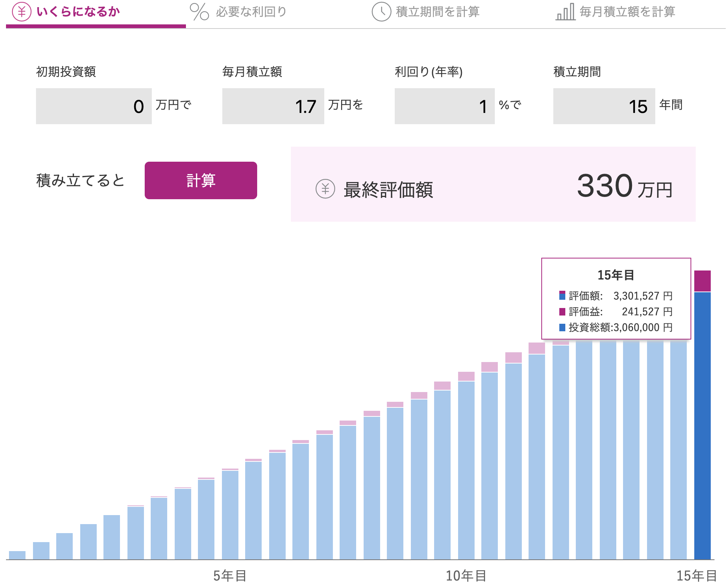This screenshot has width=728, height=586.
Task: Focus the 利回り(年率) input showing 1
Action: coord(445,106)
